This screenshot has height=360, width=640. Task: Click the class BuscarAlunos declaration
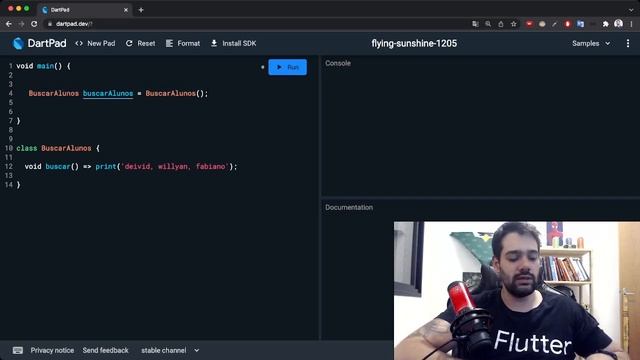[58, 148]
